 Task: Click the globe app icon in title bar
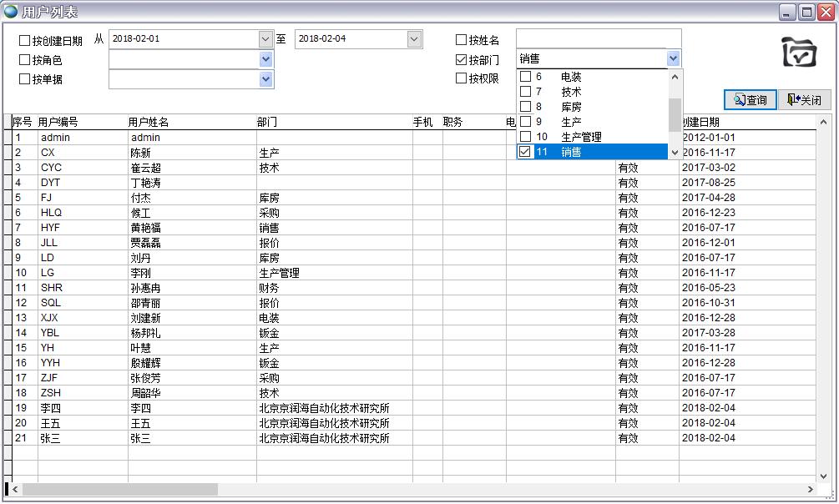point(11,12)
